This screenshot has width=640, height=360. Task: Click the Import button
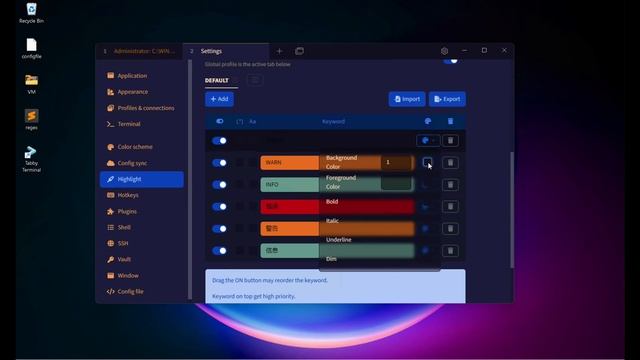pyautogui.click(x=407, y=99)
